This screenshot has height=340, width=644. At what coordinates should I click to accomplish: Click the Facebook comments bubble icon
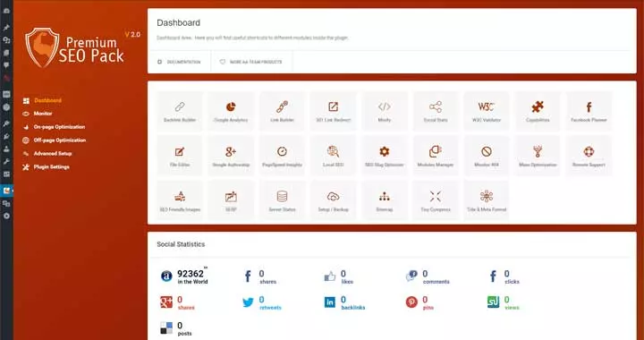point(411,276)
